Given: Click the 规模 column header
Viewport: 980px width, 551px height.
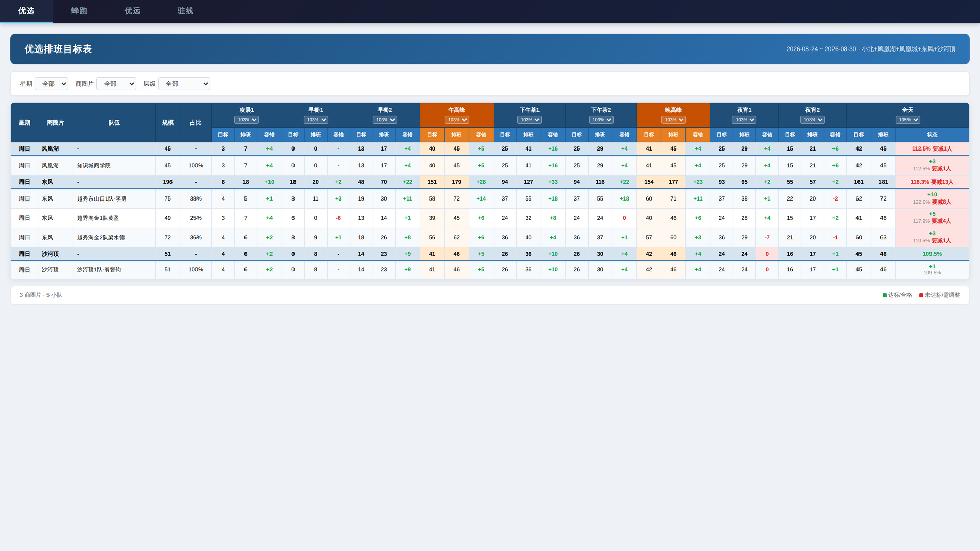Looking at the screenshot, I should coord(168,122).
